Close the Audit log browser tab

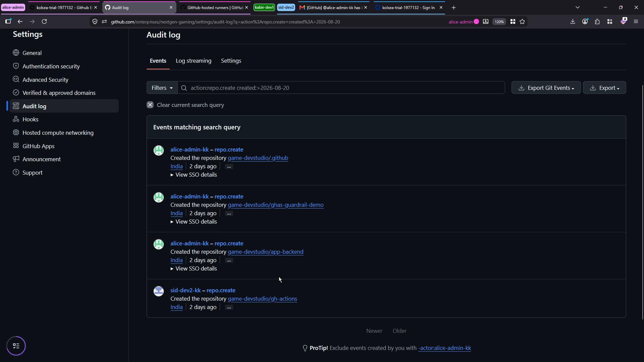[x=171, y=7]
